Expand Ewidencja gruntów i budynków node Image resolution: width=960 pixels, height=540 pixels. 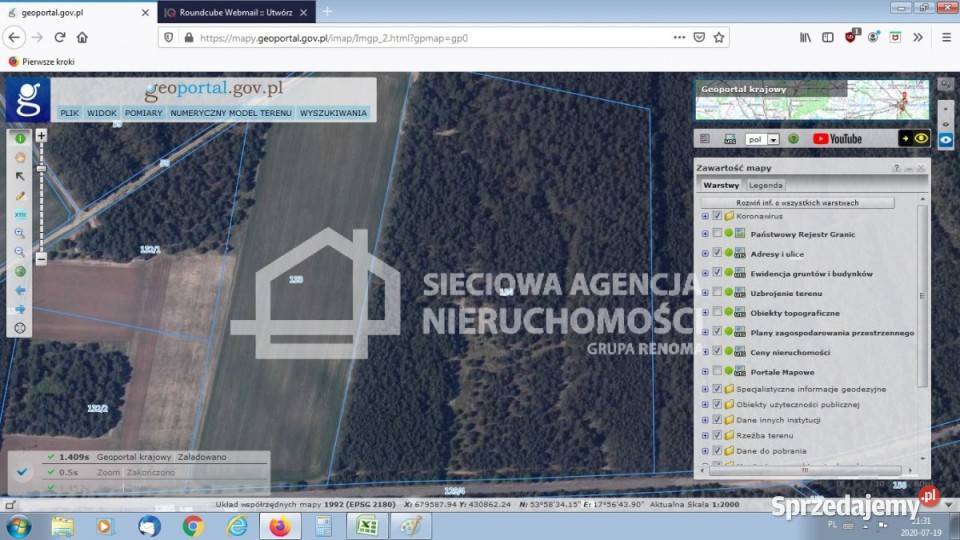(x=705, y=273)
